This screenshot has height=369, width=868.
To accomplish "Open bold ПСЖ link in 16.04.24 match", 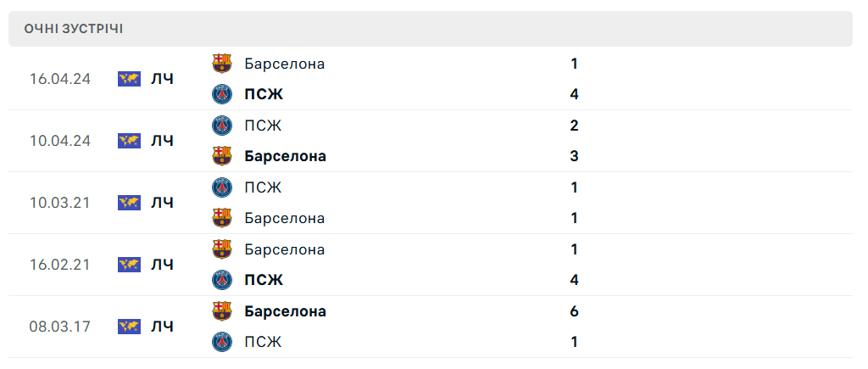I will (x=264, y=94).
